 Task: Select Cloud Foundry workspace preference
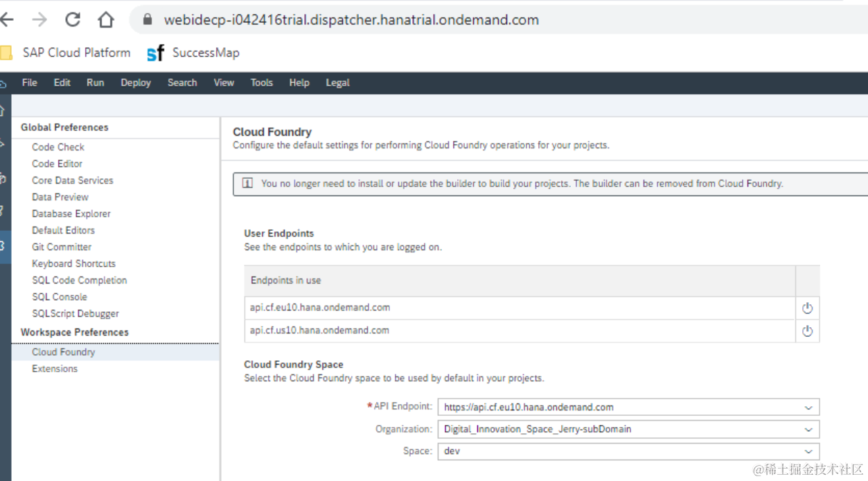[115, 352]
